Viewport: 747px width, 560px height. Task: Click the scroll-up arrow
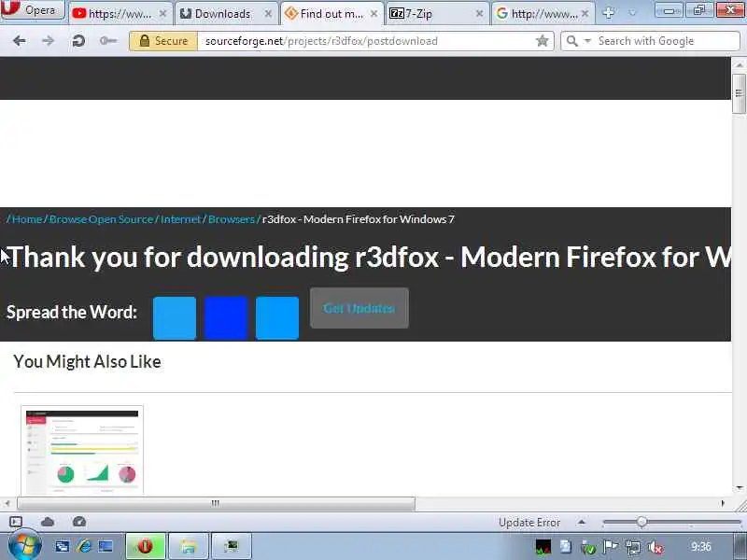coord(739,64)
